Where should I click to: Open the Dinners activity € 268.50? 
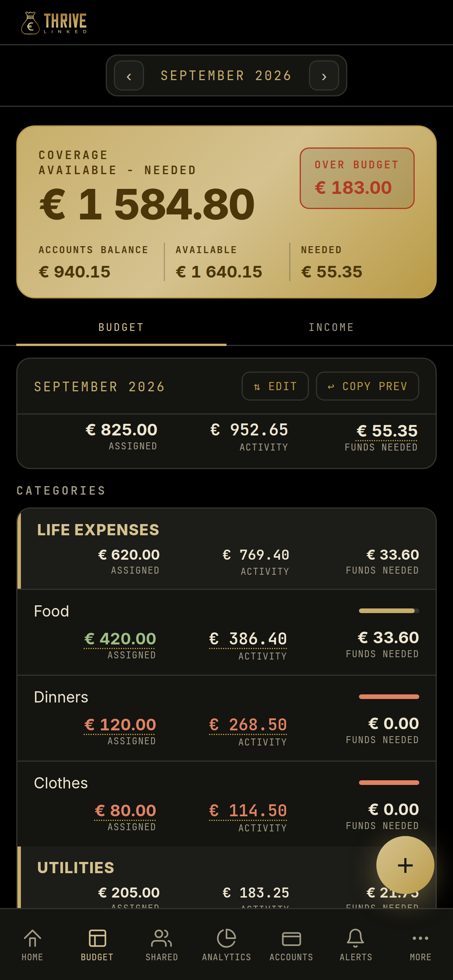point(248,725)
